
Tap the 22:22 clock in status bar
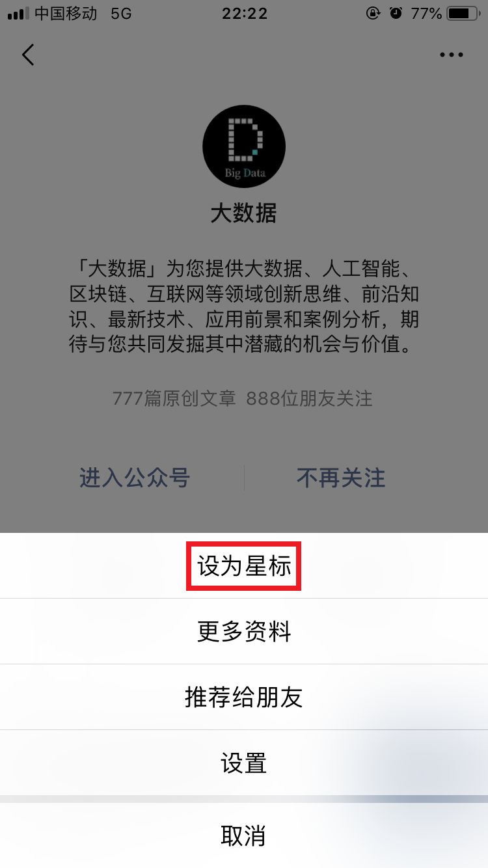244,13
